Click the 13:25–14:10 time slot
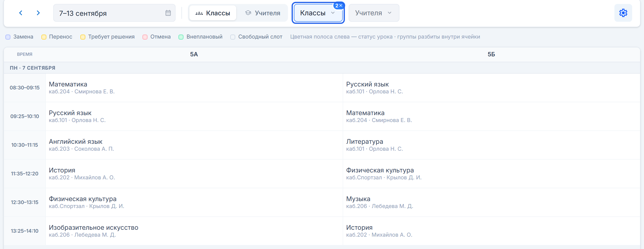Image resolution: width=644 pixels, height=249 pixels. pyautogui.click(x=25, y=231)
